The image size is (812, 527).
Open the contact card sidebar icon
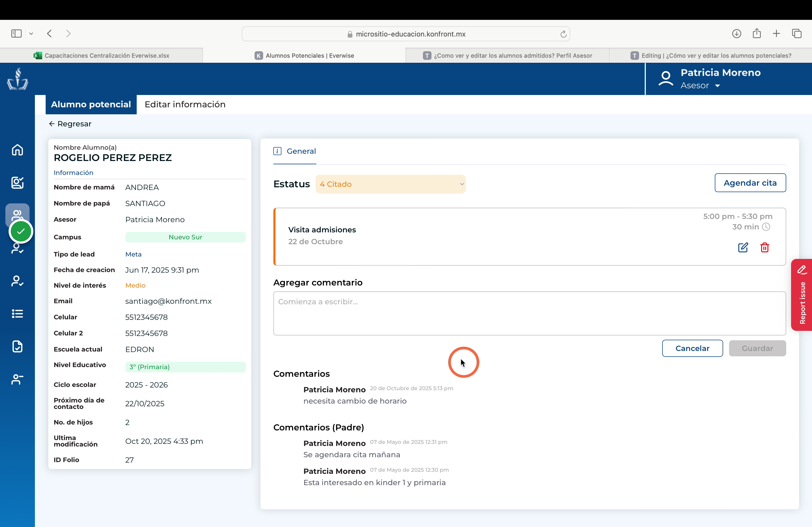pyautogui.click(x=17, y=182)
